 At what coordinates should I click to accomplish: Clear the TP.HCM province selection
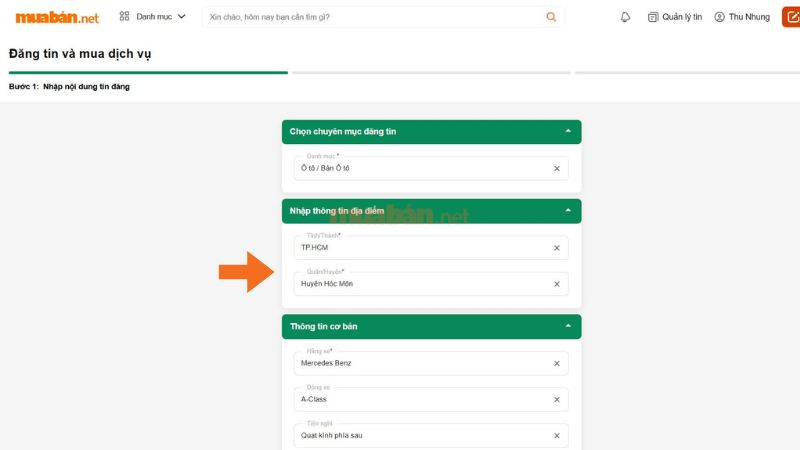tap(557, 248)
